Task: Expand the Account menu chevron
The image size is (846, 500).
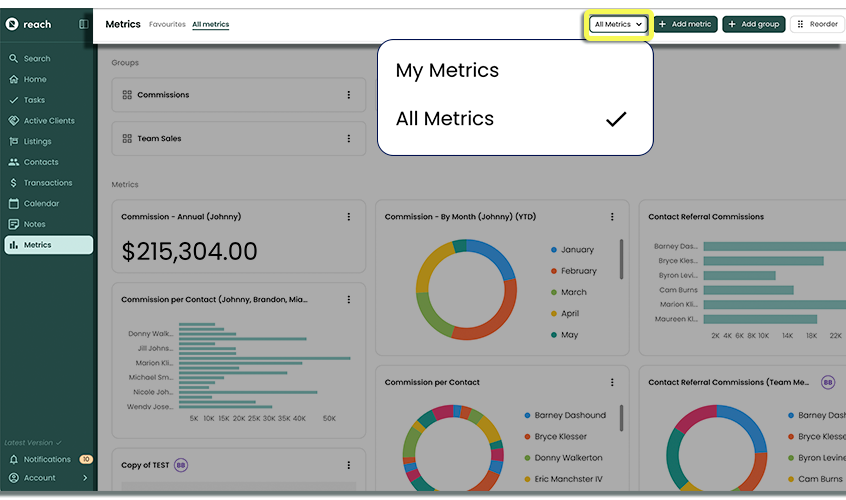Action: [x=85, y=478]
